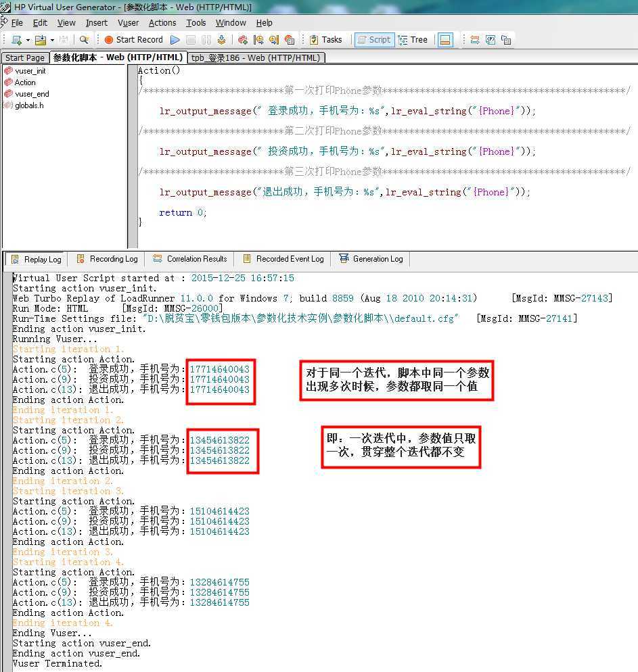Open the Tasks pane
This screenshot has width=638, height=672.
(326, 40)
